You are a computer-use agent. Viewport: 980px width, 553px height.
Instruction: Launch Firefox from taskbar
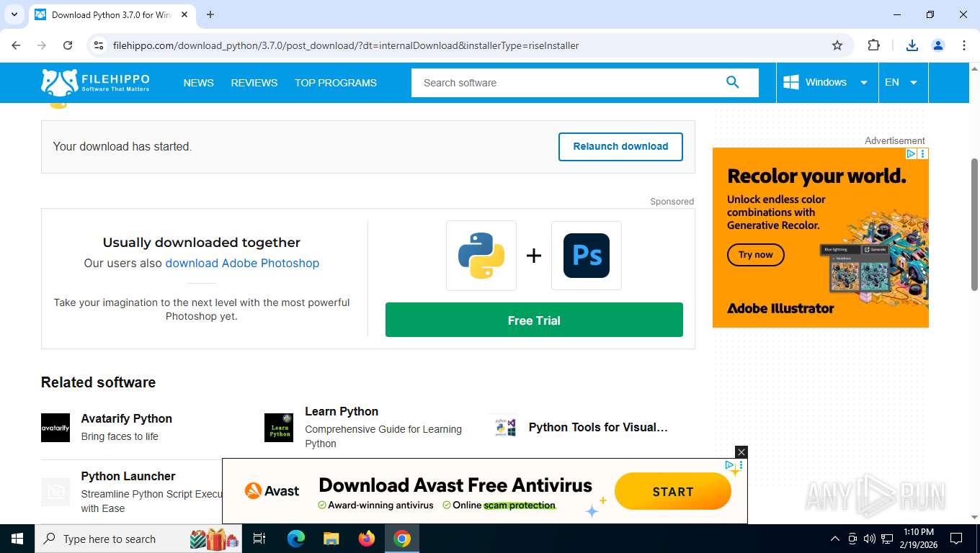point(367,539)
